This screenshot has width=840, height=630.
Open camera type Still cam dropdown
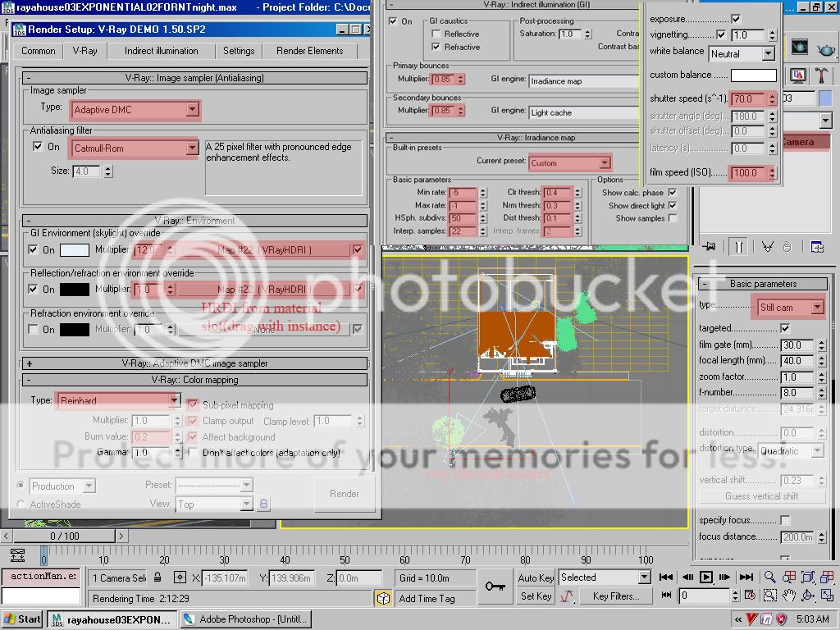pyautogui.click(x=791, y=307)
